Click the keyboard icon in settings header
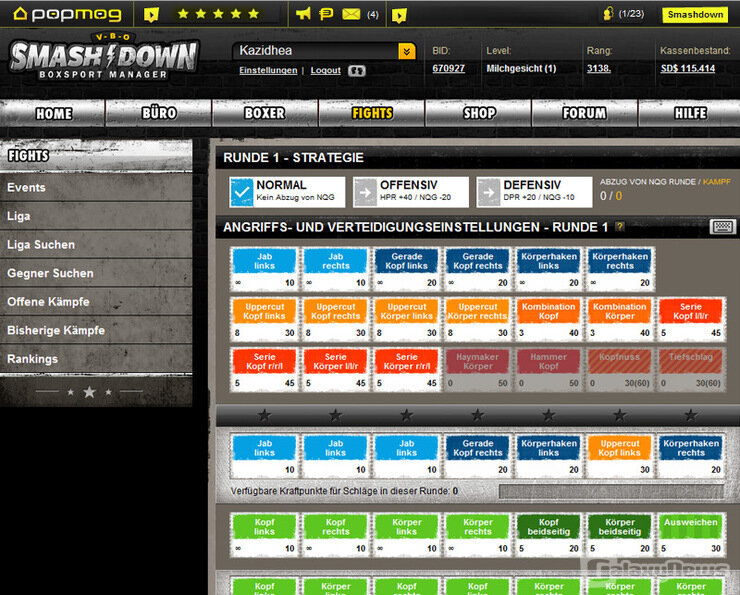Viewport: 740px width, 595px height. [723, 227]
